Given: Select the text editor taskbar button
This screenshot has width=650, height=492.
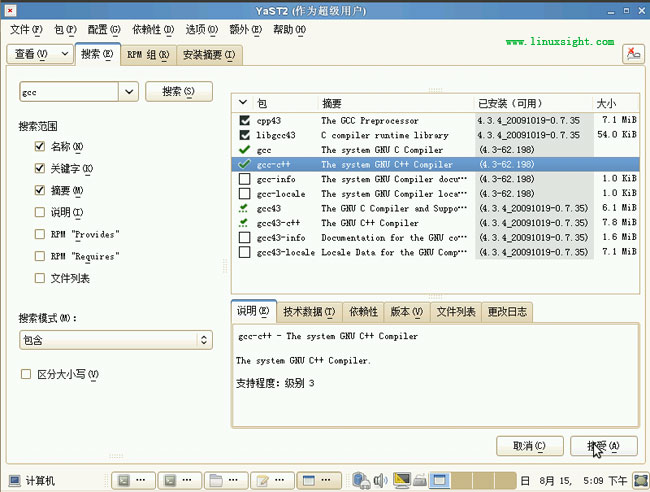Looking at the screenshot, I should [272, 480].
